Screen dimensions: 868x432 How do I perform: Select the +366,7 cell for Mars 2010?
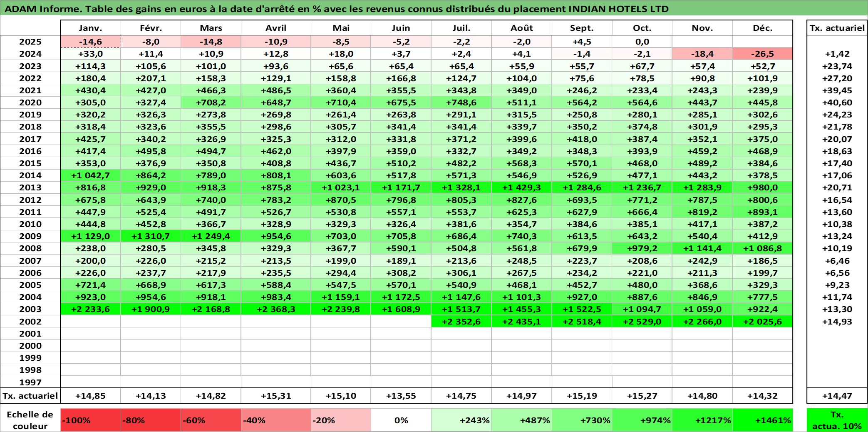pyautogui.click(x=211, y=224)
